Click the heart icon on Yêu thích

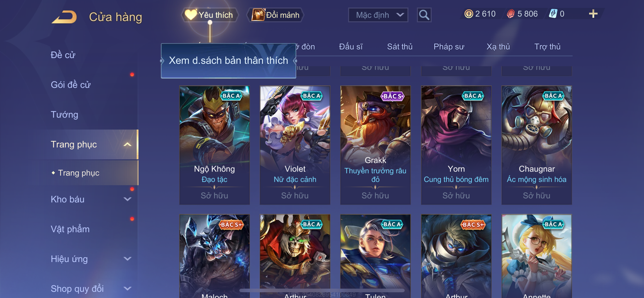click(x=190, y=15)
